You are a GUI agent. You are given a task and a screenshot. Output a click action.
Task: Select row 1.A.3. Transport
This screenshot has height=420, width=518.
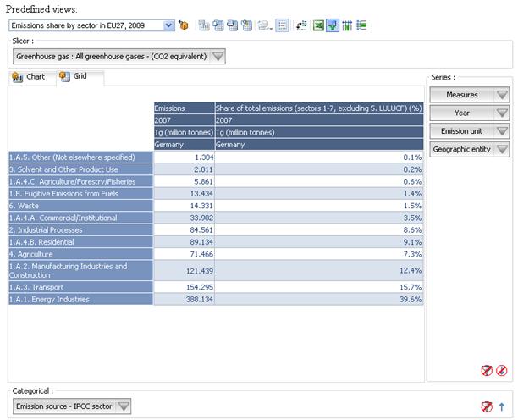80,287
